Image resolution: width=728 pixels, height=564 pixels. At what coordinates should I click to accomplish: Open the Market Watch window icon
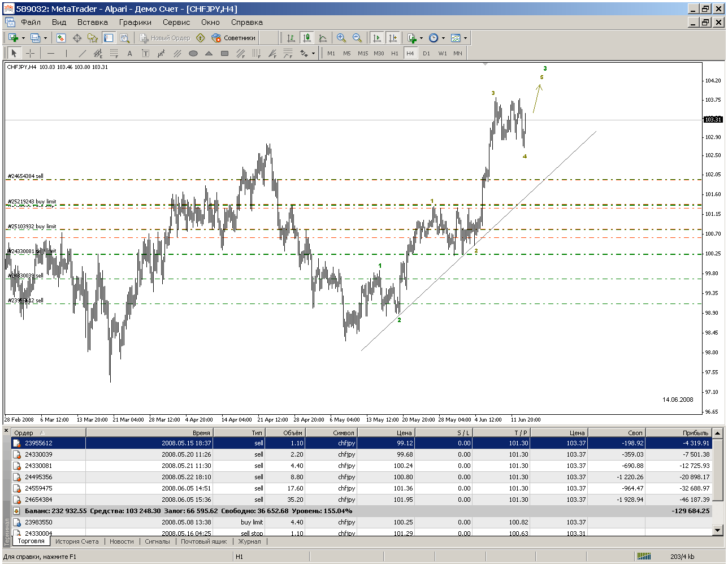pos(61,38)
